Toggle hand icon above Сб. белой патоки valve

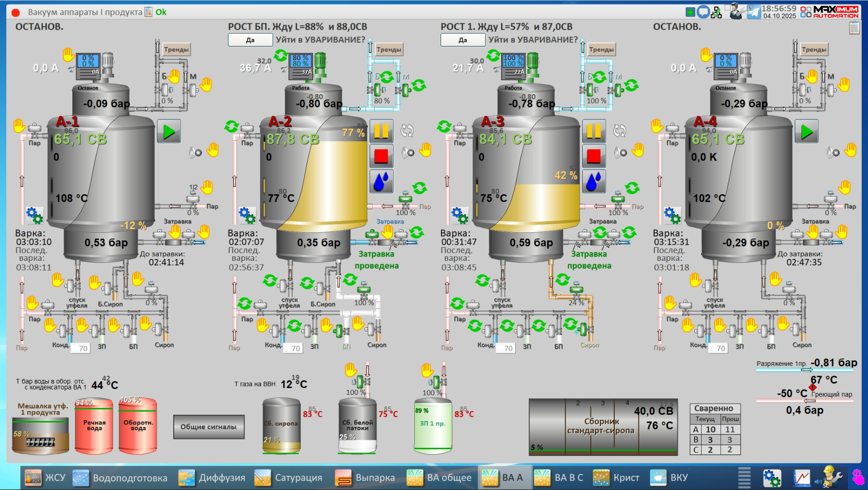coord(351,370)
